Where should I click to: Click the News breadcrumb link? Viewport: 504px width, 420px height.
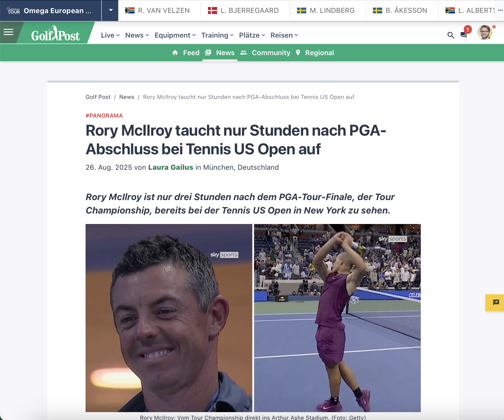point(126,97)
